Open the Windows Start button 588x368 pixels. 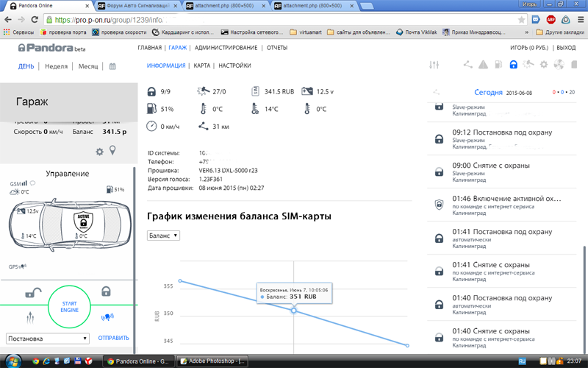pyautogui.click(x=12, y=361)
